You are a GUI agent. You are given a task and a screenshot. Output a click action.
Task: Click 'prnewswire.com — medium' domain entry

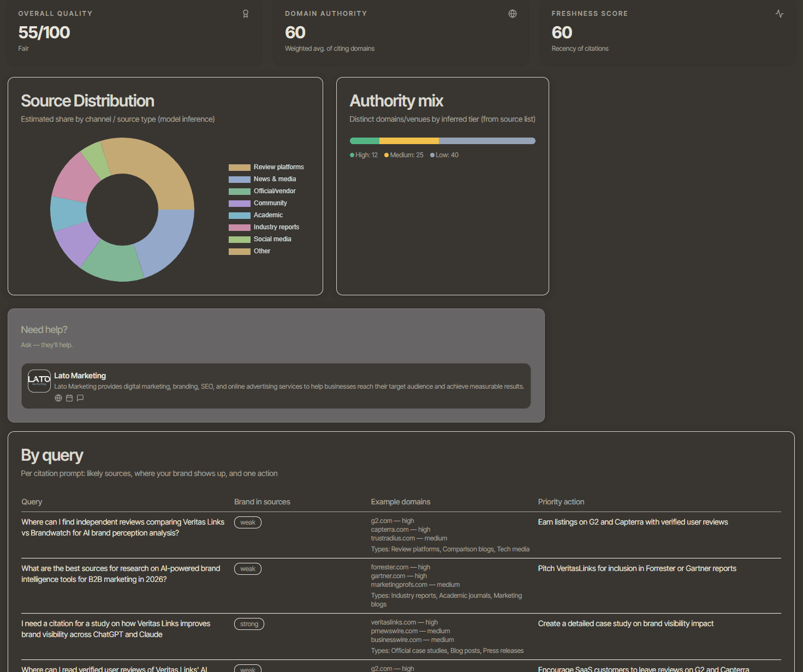click(411, 631)
